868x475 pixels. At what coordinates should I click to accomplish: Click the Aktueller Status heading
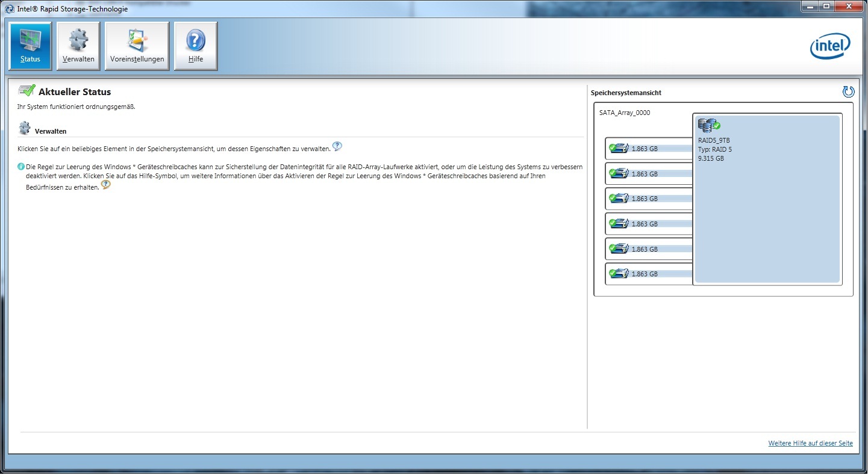[x=75, y=92]
